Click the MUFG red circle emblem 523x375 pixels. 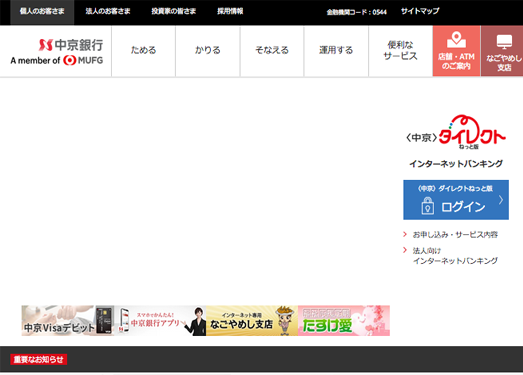(x=70, y=60)
